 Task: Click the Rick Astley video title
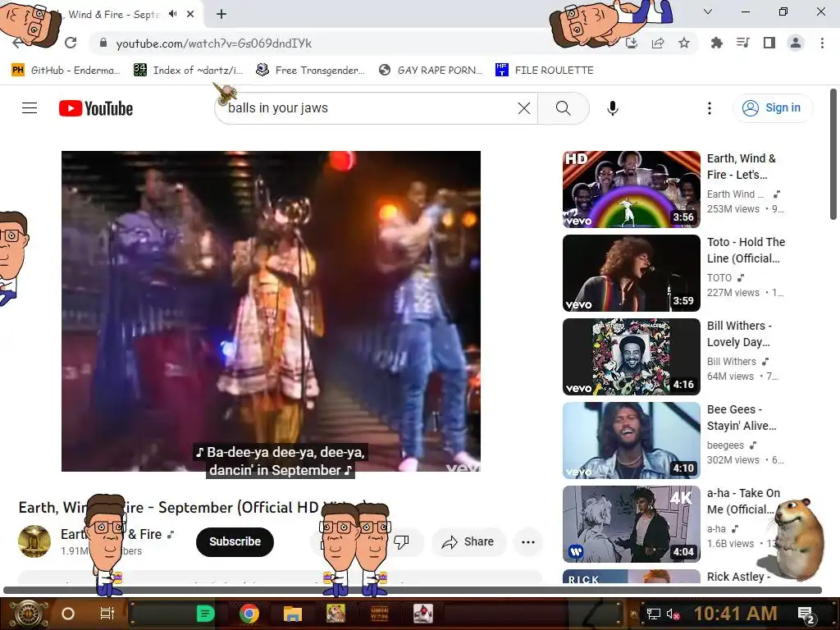point(739,577)
